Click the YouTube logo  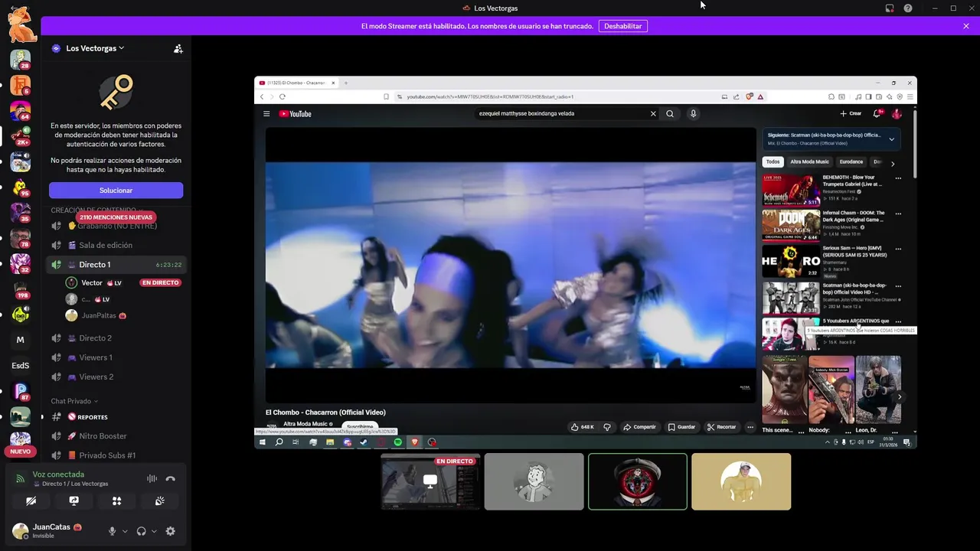click(295, 114)
